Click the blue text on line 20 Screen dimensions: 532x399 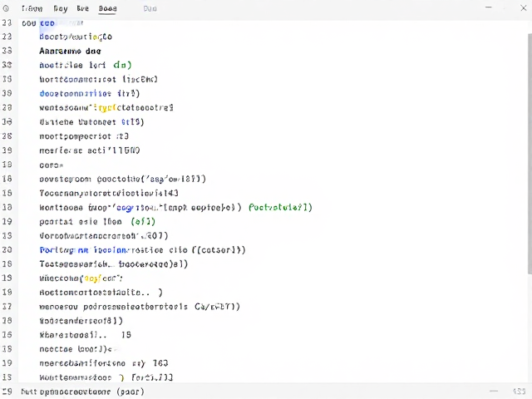(x=83, y=250)
